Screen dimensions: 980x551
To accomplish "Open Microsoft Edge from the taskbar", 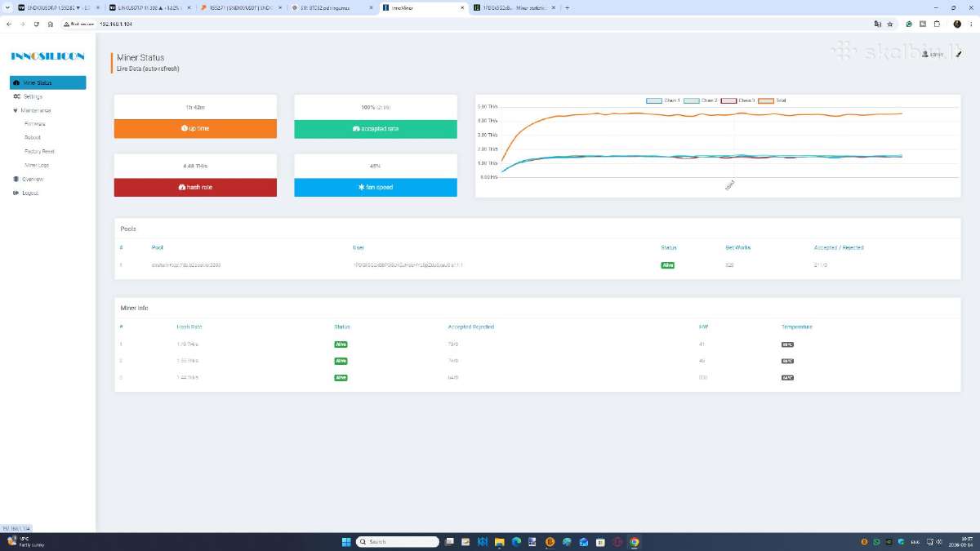I will [x=516, y=541].
